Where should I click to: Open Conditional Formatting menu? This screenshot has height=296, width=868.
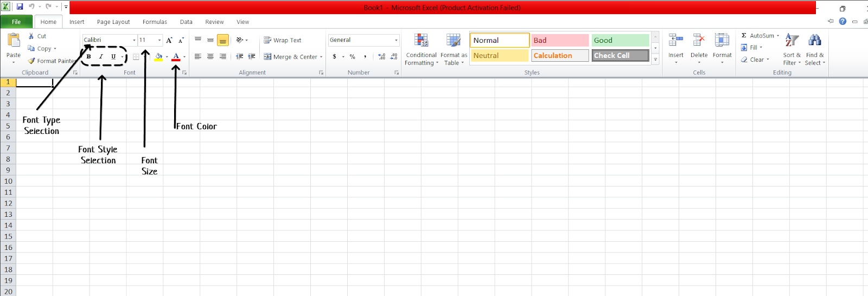(x=421, y=49)
